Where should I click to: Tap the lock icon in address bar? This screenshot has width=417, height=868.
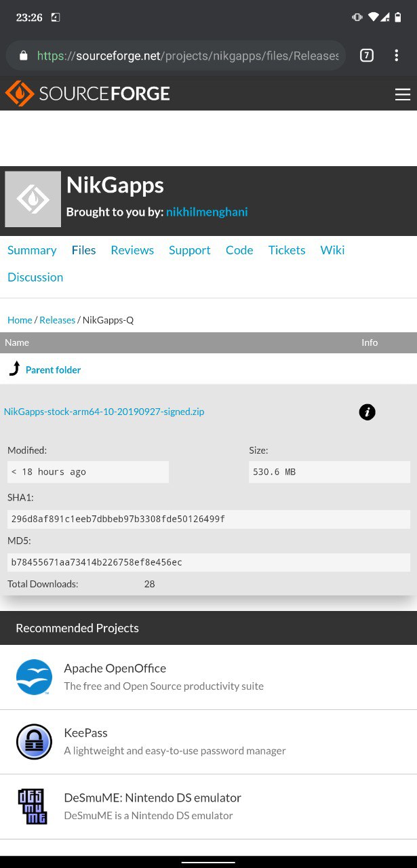24,56
